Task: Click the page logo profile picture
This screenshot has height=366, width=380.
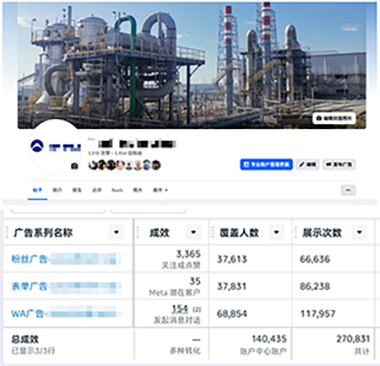Action: [x=56, y=147]
